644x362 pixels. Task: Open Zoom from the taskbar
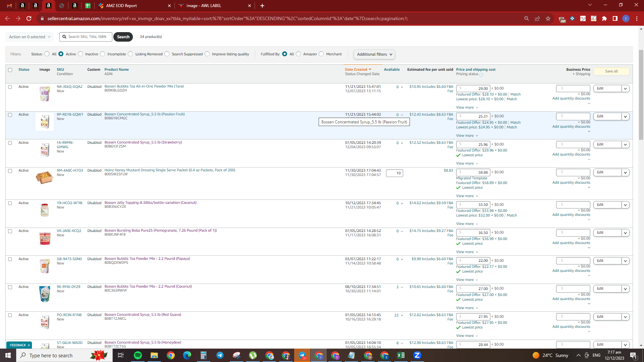(x=417, y=355)
